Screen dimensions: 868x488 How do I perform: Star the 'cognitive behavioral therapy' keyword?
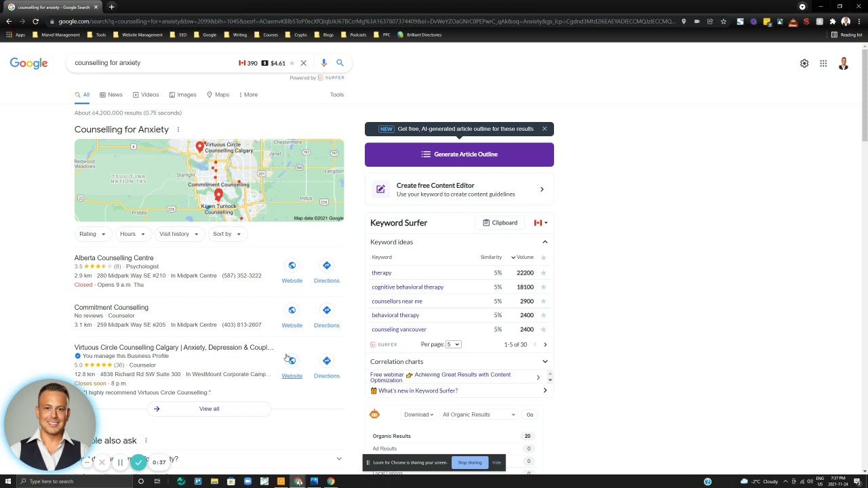coord(543,287)
